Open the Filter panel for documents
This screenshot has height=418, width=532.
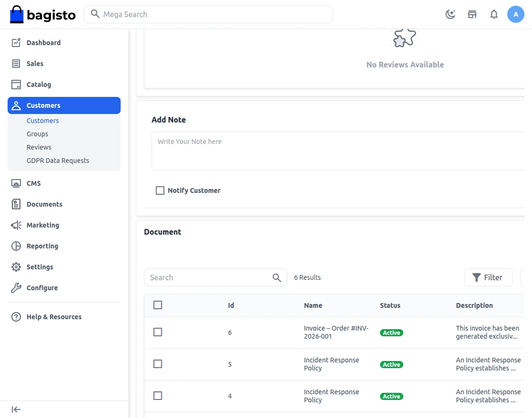click(x=488, y=277)
